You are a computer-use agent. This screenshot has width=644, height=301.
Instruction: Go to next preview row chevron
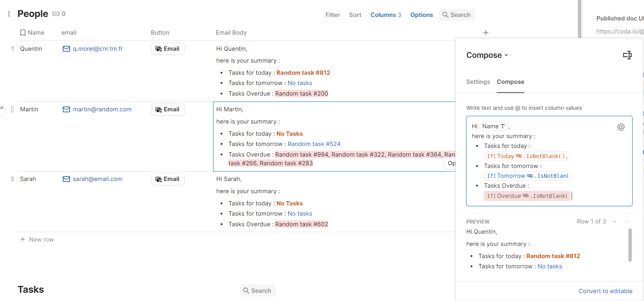click(x=614, y=222)
